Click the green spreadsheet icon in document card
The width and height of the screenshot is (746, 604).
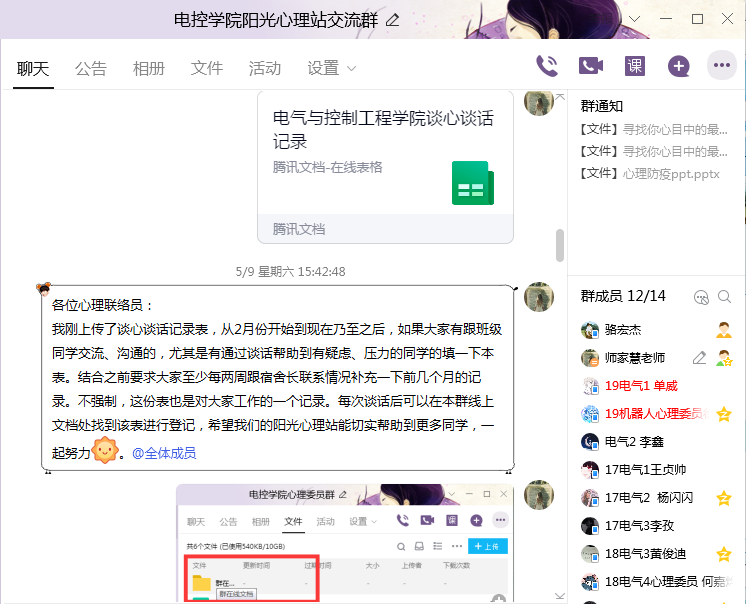471,183
